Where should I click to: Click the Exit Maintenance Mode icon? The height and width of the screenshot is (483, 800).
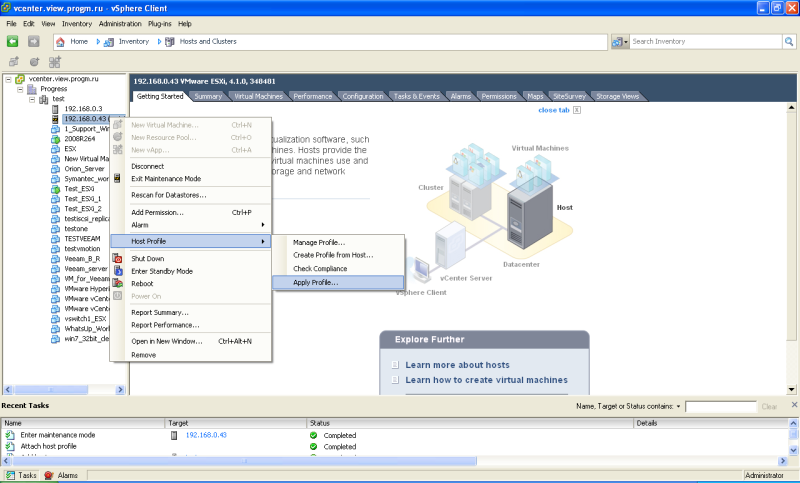click(x=117, y=178)
